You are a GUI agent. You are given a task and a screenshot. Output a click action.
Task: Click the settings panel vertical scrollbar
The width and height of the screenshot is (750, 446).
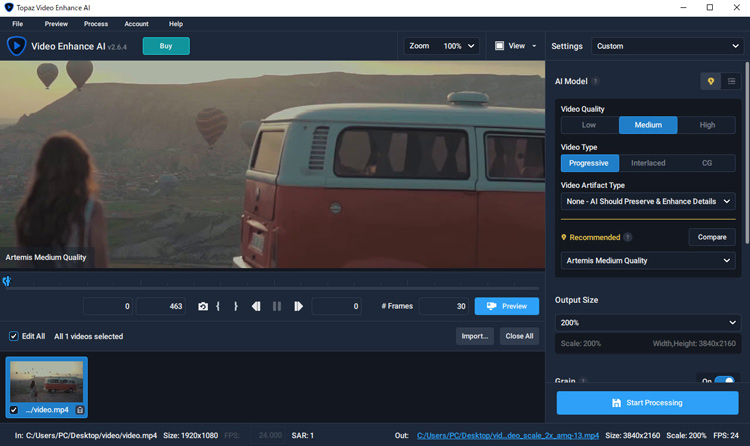coord(747,153)
